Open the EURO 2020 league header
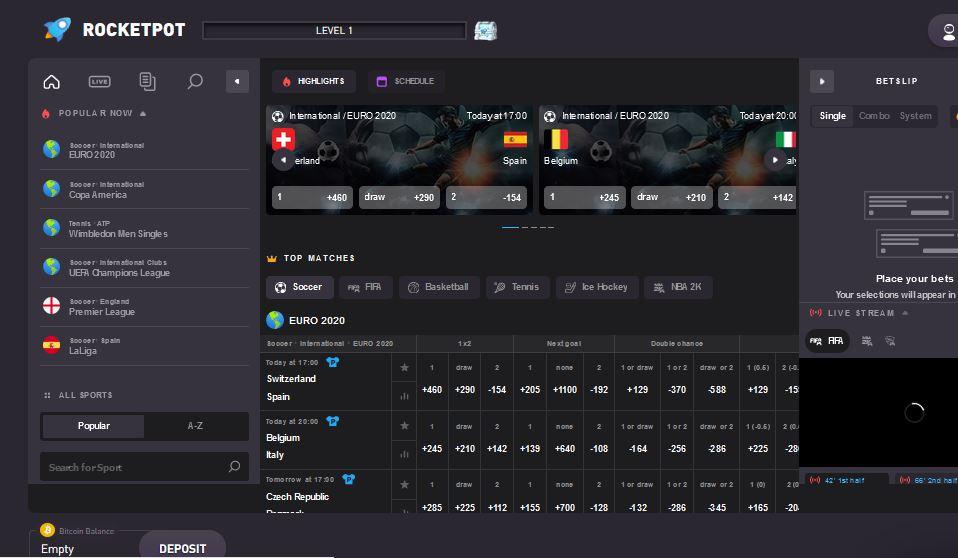This screenshot has height=558, width=958. click(305, 320)
